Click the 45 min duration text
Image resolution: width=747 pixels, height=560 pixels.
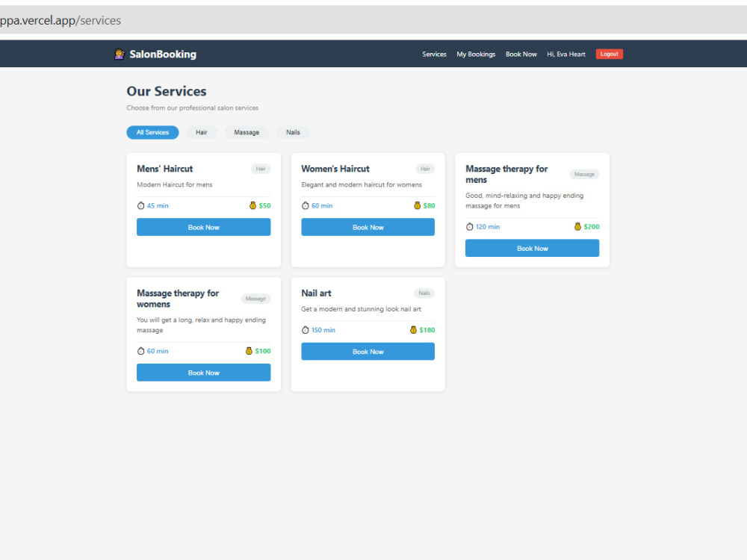coord(158,206)
